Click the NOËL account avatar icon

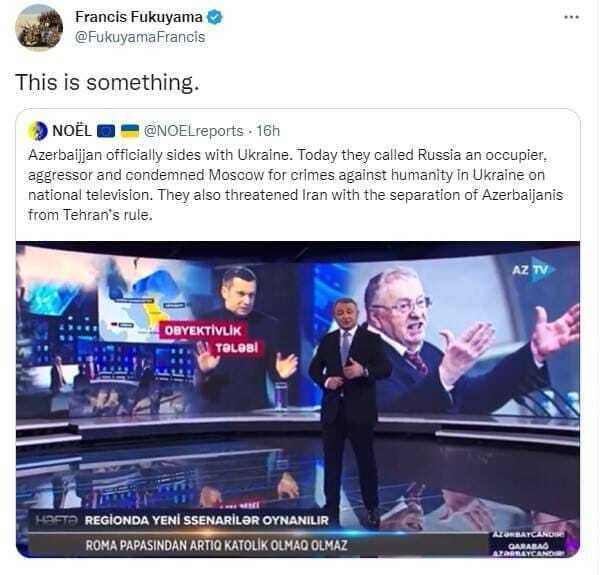[38, 131]
